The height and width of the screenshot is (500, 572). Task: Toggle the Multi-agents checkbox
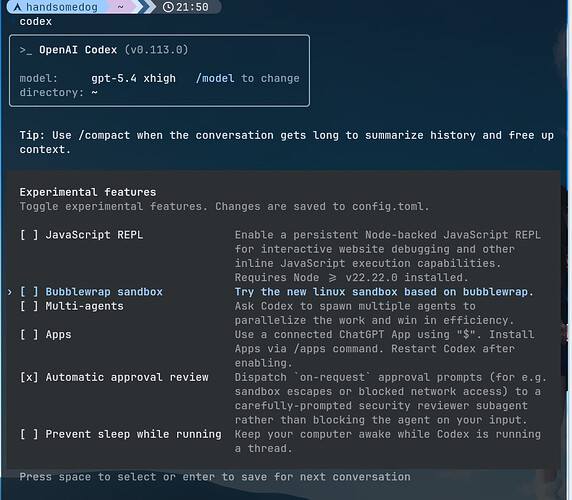(29, 306)
